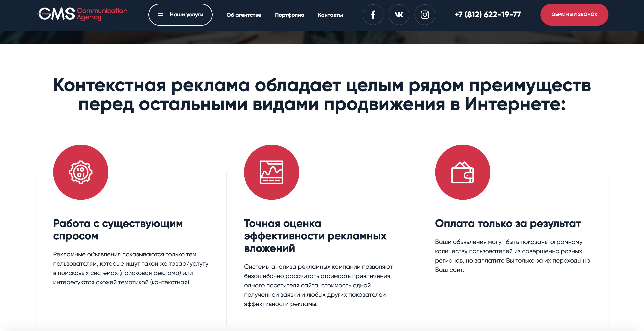
Task: Request ОБРАТНЫЙ ЗВОНОК callback
Action: [574, 15]
